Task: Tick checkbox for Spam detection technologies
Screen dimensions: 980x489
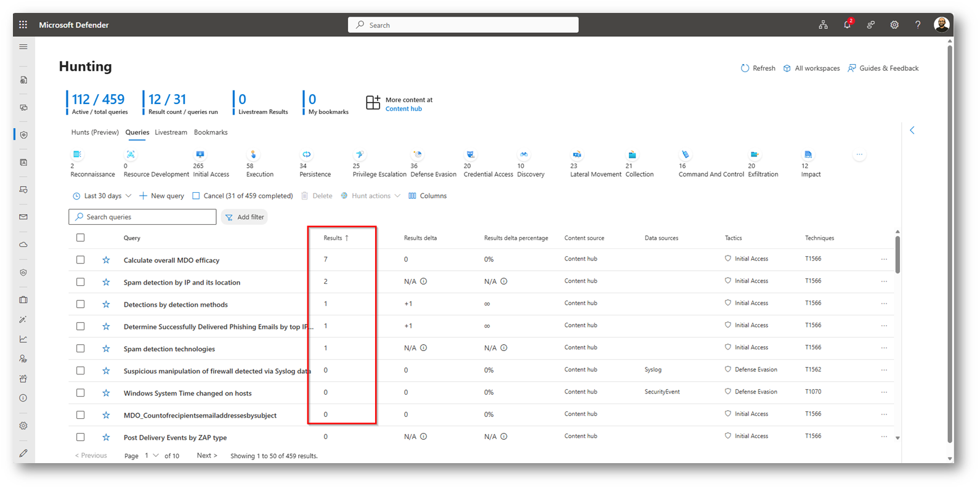Action: pyautogui.click(x=81, y=349)
